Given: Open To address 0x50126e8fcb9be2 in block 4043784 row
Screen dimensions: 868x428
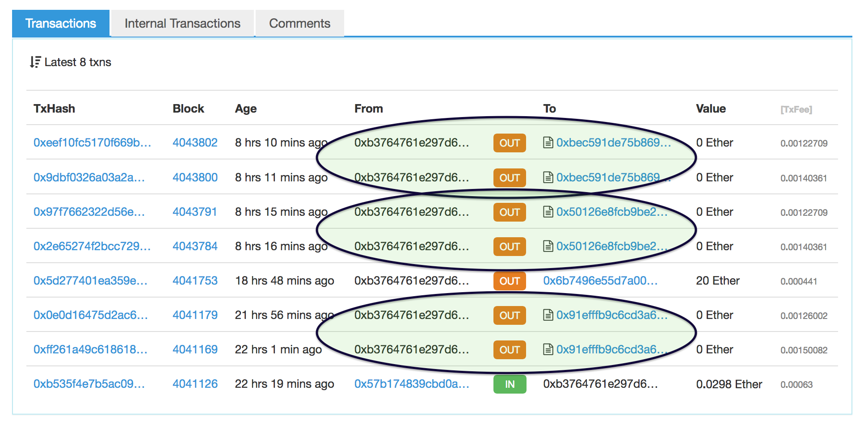Looking at the screenshot, I should tap(612, 246).
